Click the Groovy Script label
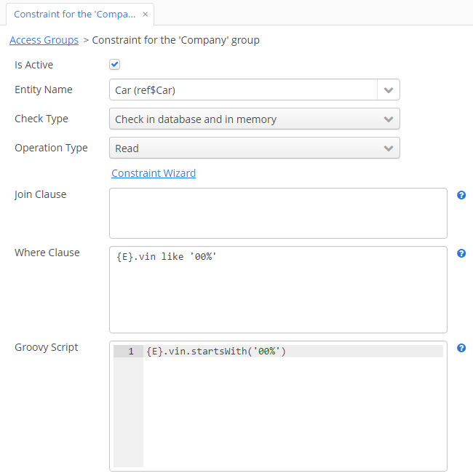Screen dimensions: 473x476 click(47, 347)
